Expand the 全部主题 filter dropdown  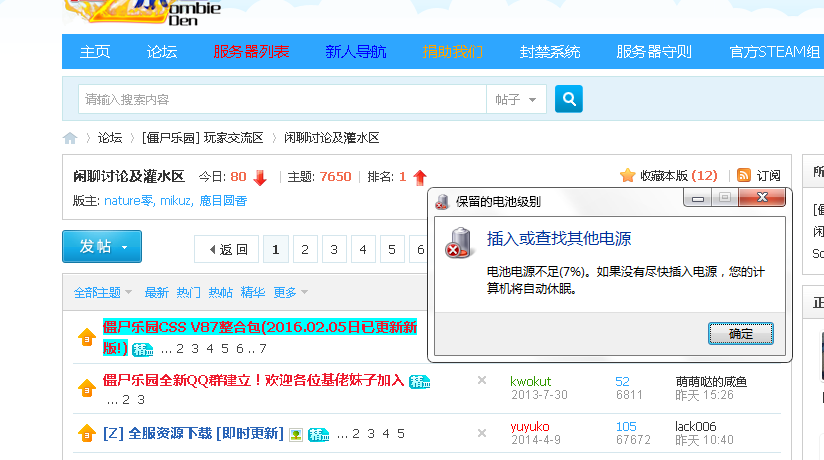pos(103,293)
